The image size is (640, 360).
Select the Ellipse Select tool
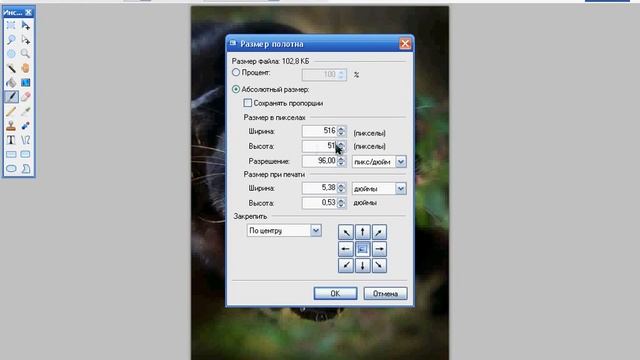11,54
